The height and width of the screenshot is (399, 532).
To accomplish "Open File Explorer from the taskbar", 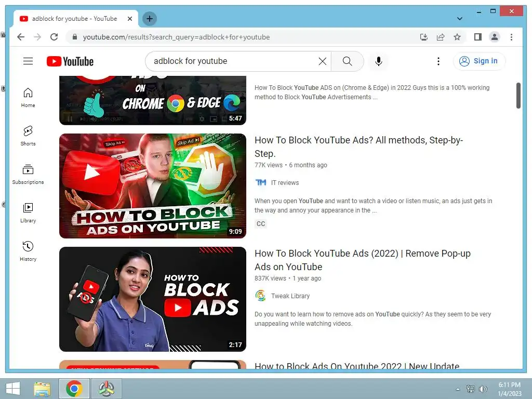I will click(x=42, y=389).
